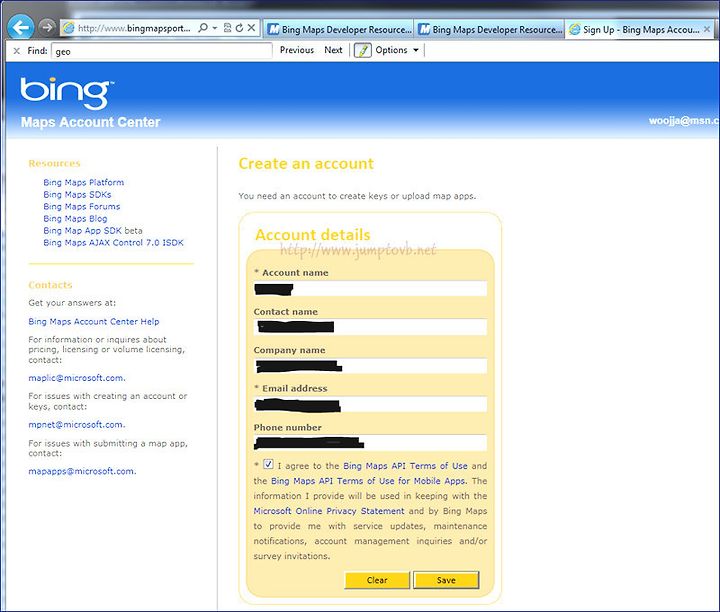The height and width of the screenshot is (612, 720).
Task: Click mapapps@microsoft.com email link
Action: [x=82, y=471]
